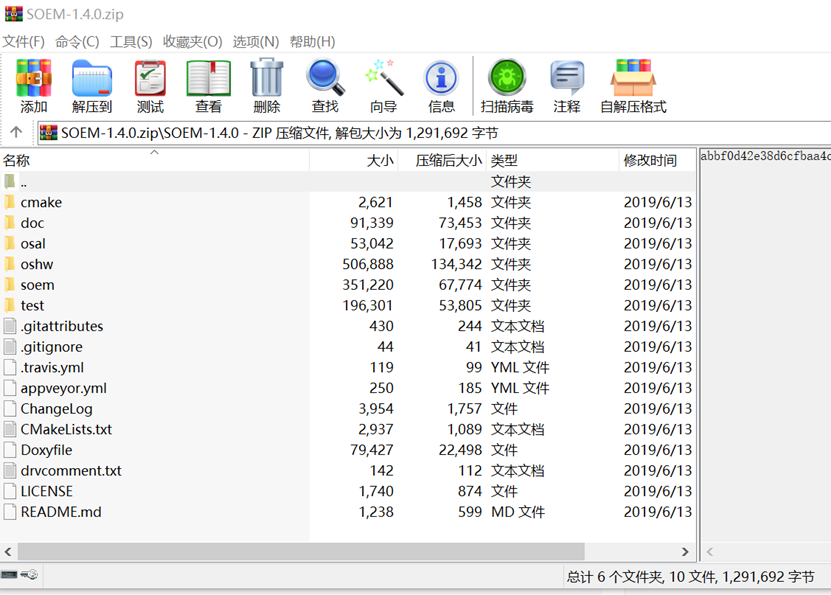Click the Comment (注释) toolbar icon
This screenshot has width=831, height=595.
(567, 78)
